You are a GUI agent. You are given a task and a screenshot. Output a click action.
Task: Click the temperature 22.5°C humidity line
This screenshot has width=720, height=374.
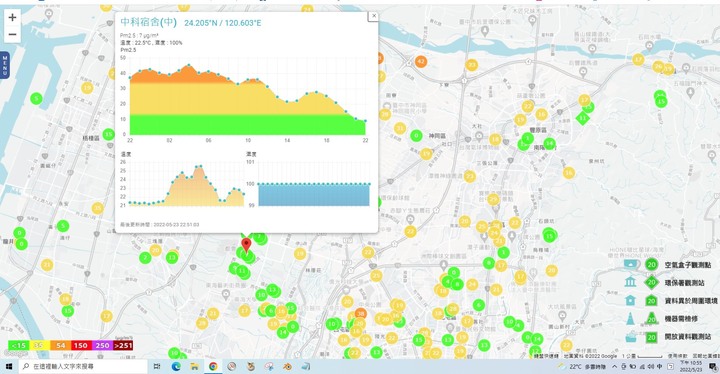pos(152,43)
